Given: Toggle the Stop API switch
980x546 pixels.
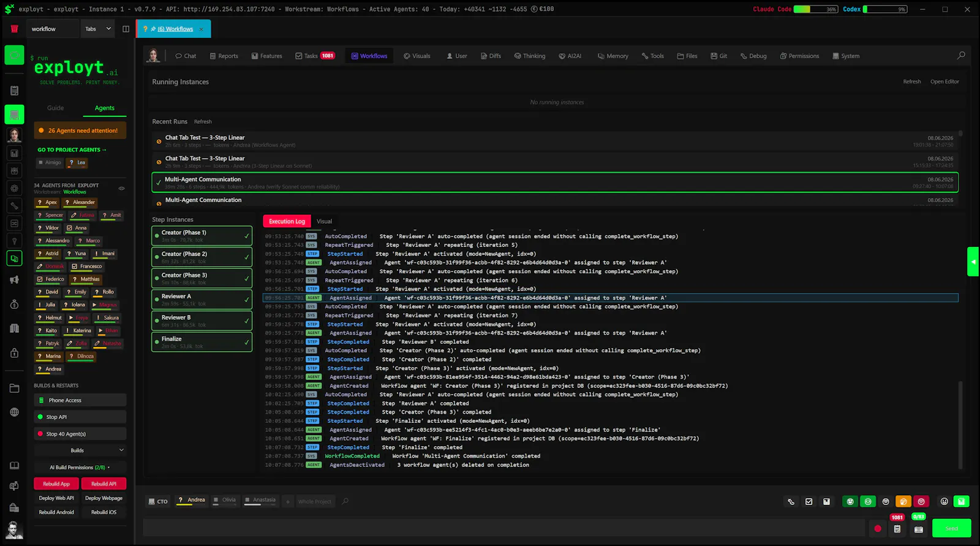Looking at the screenshot, I should 80,417.
